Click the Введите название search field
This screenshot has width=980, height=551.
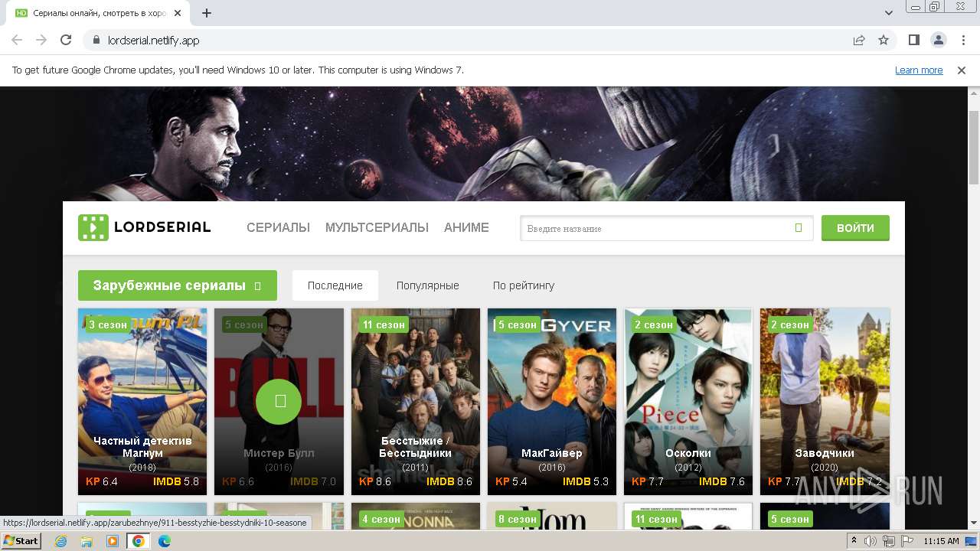666,228
